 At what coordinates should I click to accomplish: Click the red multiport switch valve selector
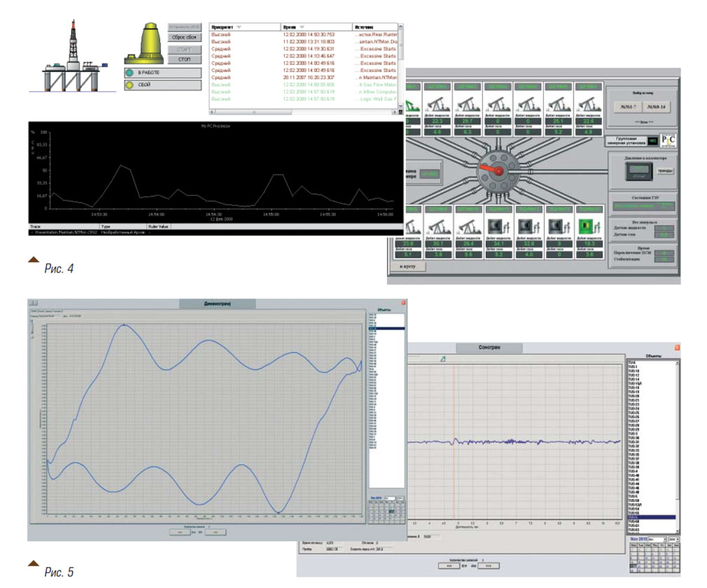click(498, 170)
